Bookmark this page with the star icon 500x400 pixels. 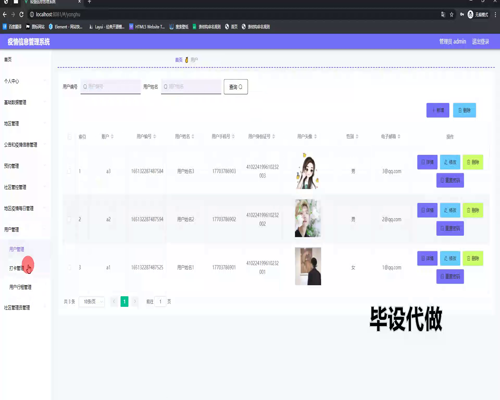click(452, 14)
